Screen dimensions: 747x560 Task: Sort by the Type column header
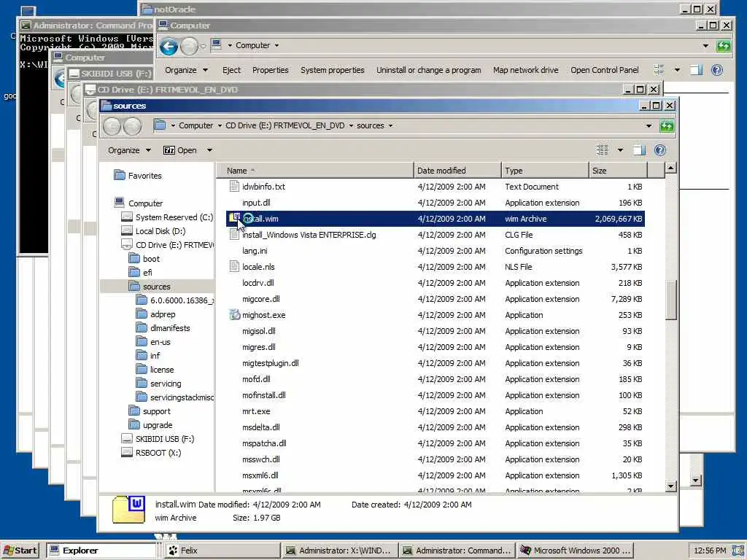[x=545, y=171]
